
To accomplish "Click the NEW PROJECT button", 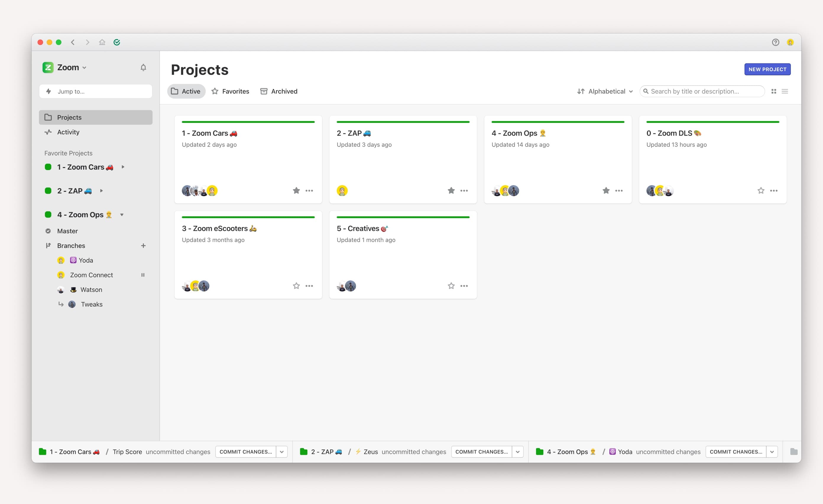I will click(x=767, y=69).
